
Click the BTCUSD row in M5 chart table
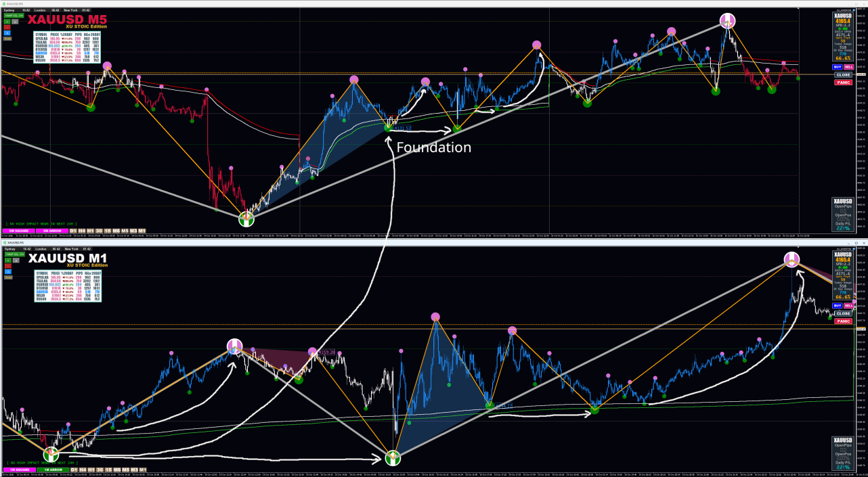click(66, 49)
